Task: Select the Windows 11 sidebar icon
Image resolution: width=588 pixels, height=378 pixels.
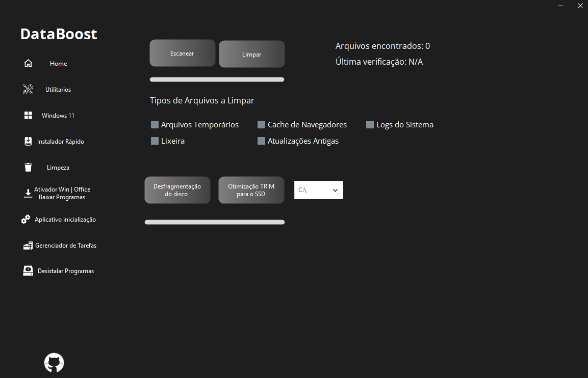Action: point(28,115)
